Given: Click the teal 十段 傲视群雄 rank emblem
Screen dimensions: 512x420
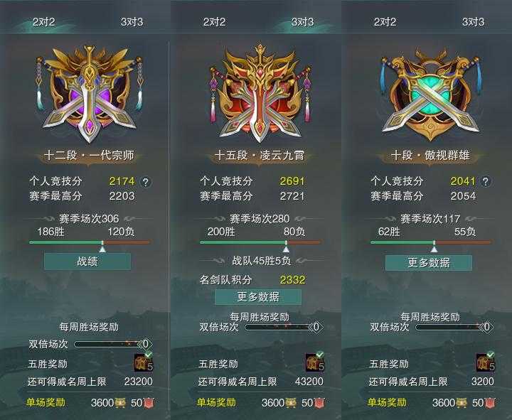Looking at the screenshot, I should 431,95.
